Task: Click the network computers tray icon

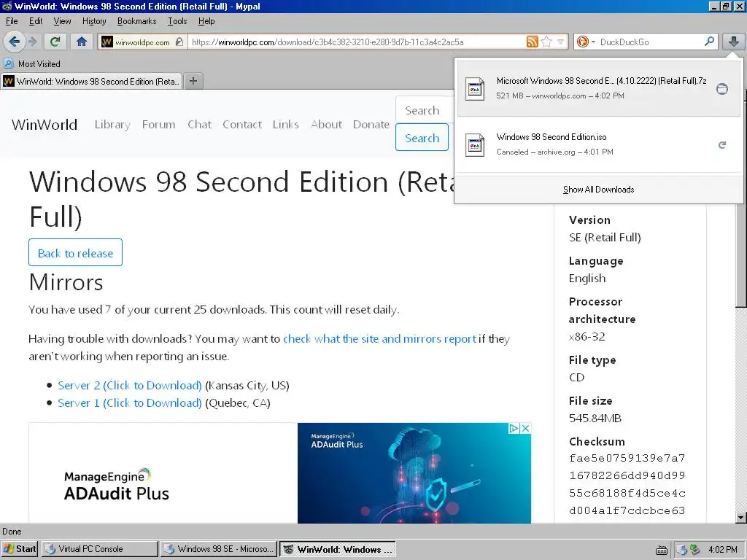Action: [x=682, y=550]
